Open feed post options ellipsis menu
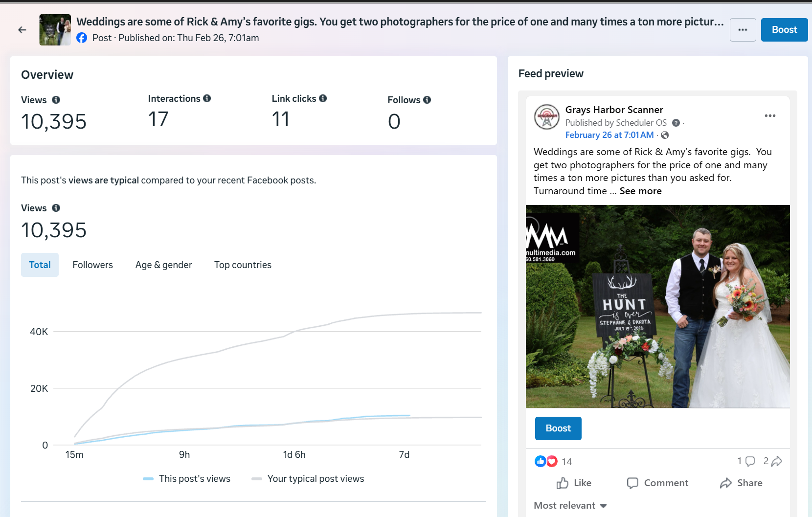This screenshot has height=517, width=812. [x=770, y=116]
